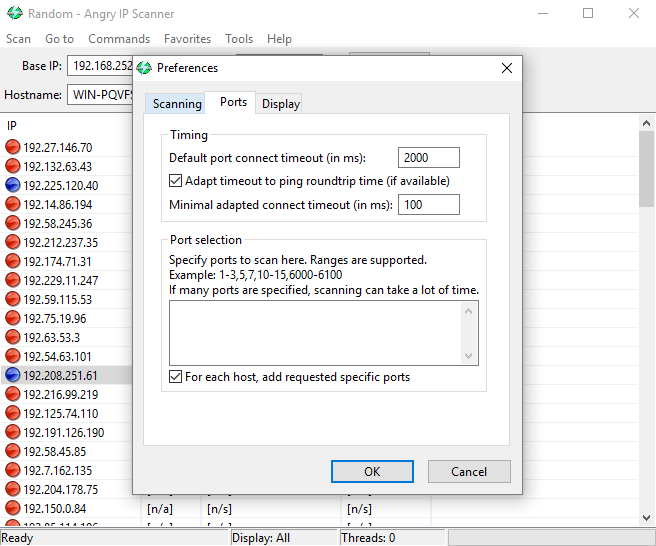Click the red status icon for 192.216.99.219

coord(13,394)
